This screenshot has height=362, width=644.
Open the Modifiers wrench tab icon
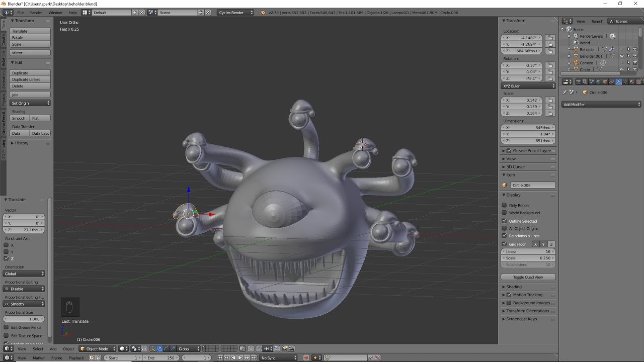[x=618, y=82]
